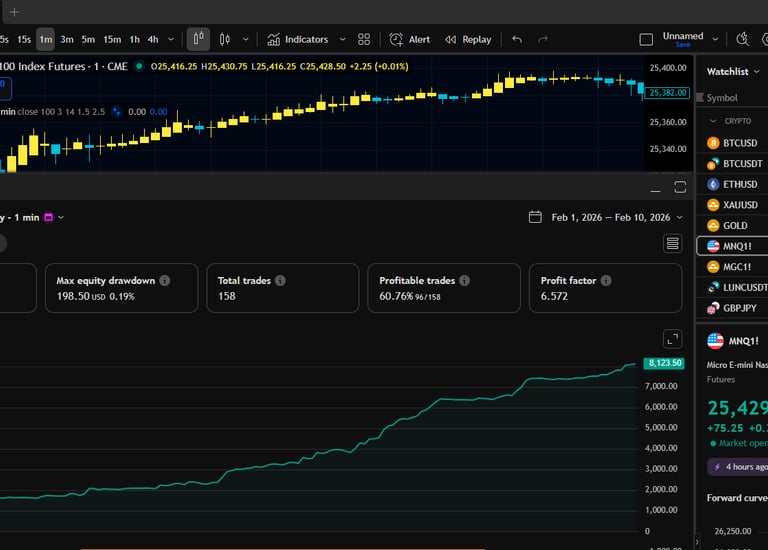
Task: Start bar Replay mode
Action: pyautogui.click(x=468, y=39)
